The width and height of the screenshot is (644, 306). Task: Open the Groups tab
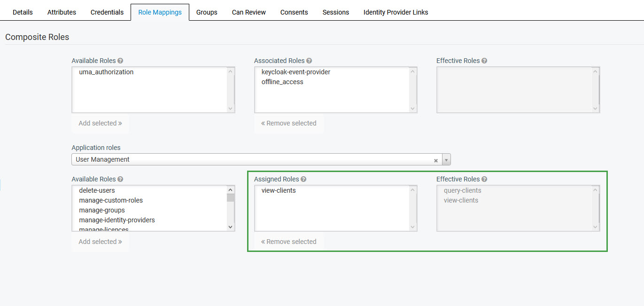[207, 12]
